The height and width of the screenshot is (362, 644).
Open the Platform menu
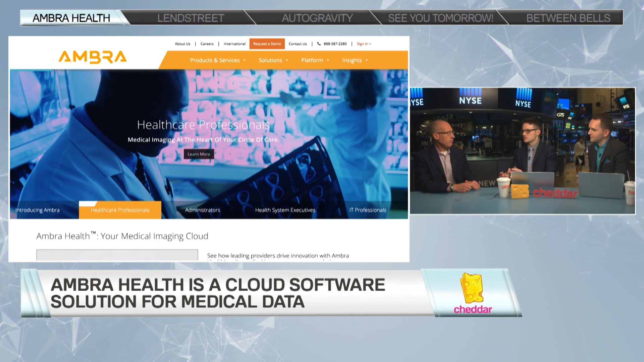point(312,60)
